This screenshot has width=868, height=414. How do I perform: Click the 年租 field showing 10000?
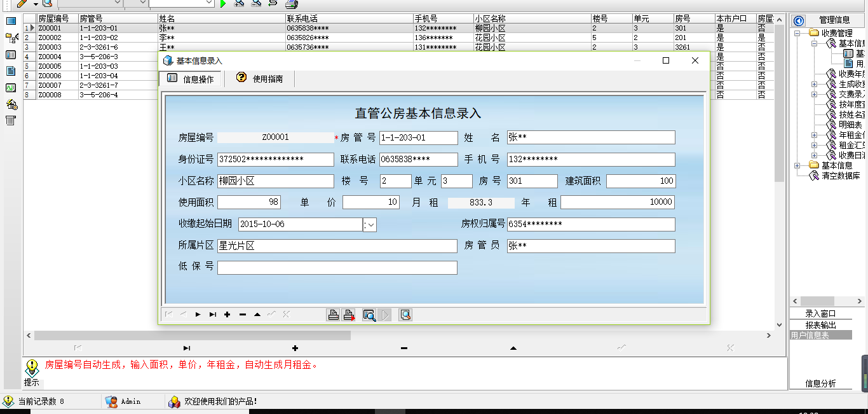(618, 202)
